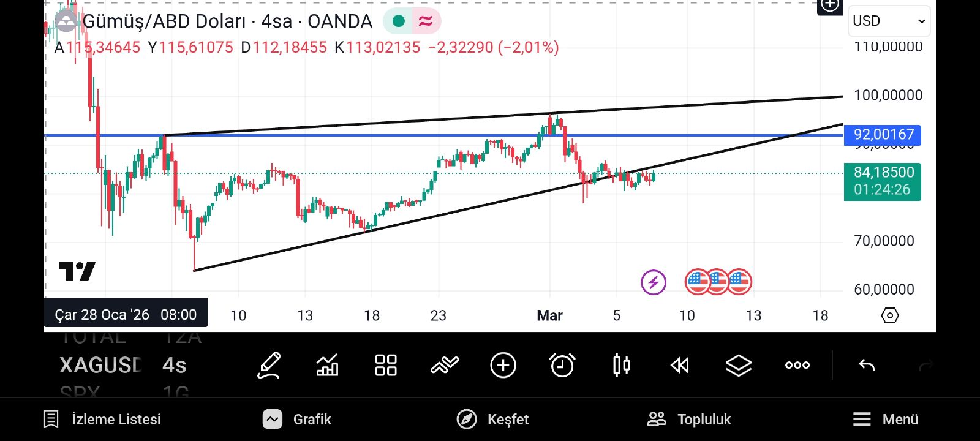980x441 pixels.
Task: Open the 4s timeframe selector
Action: coord(175,366)
